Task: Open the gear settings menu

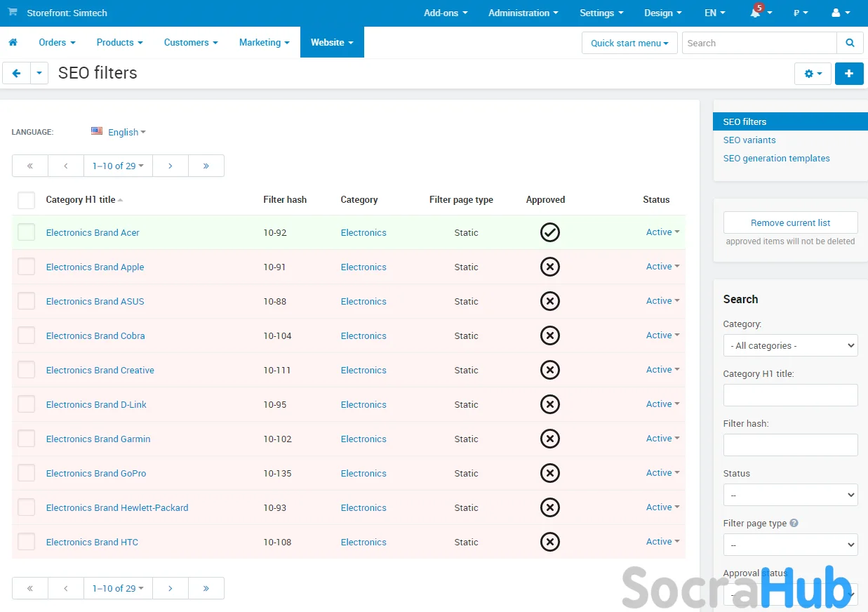Action: pos(813,74)
